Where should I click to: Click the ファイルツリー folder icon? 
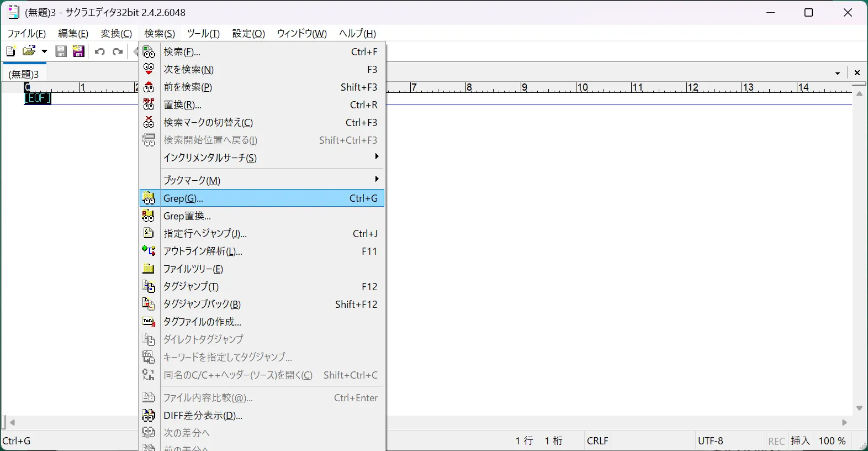(x=149, y=269)
